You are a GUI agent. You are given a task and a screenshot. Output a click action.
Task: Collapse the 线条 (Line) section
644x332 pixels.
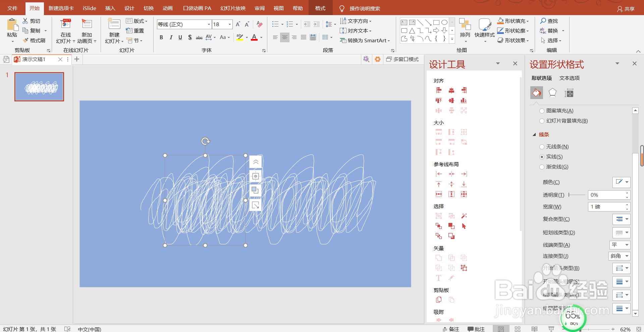coord(534,135)
